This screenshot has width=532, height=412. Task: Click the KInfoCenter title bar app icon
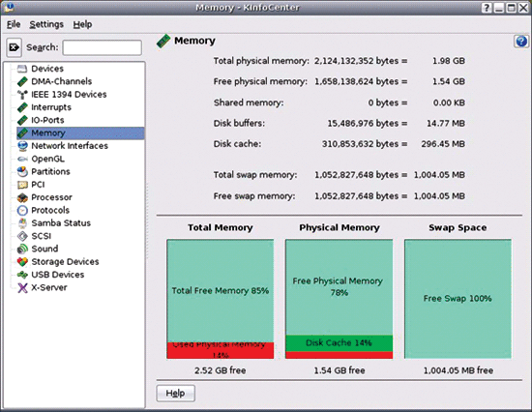point(9,7)
